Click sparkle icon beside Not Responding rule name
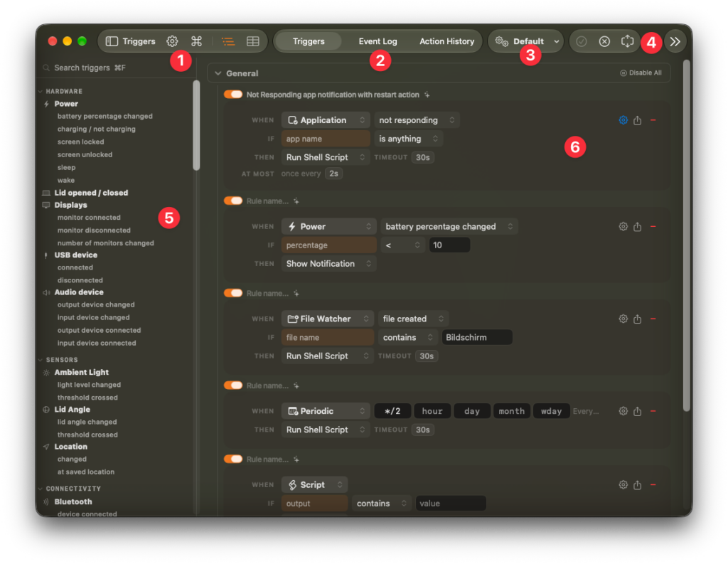 click(427, 95)
